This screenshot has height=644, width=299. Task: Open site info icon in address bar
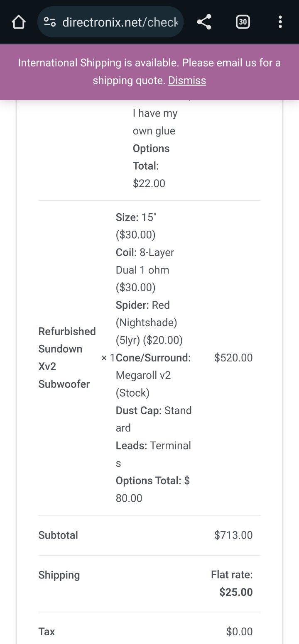[x=50, y=22]
